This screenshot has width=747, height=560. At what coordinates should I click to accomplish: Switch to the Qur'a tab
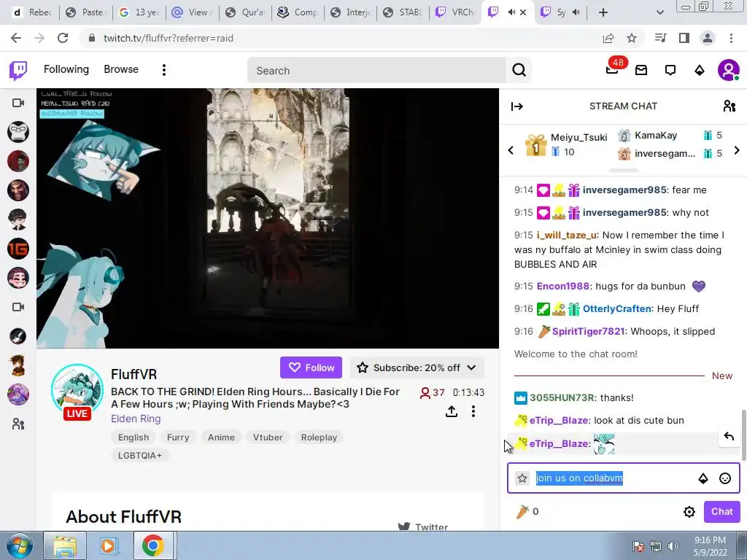point(245,12)
